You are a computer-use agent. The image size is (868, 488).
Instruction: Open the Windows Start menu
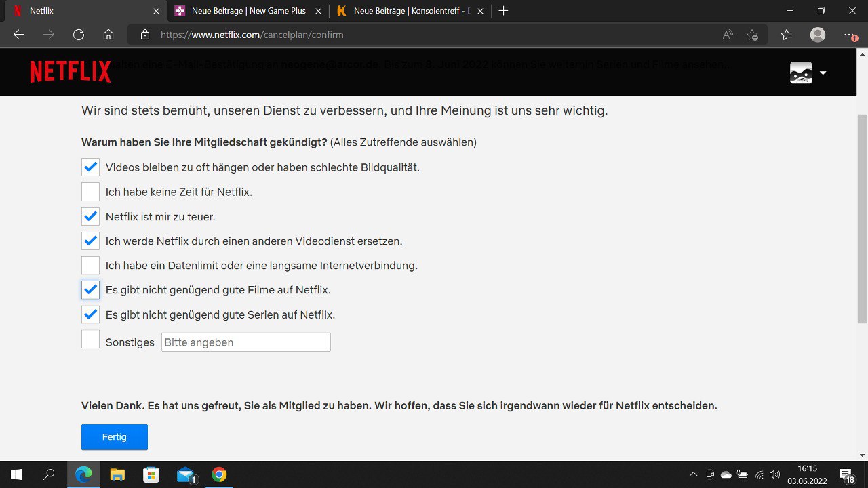pyautogui.click(x=16, y=474)
